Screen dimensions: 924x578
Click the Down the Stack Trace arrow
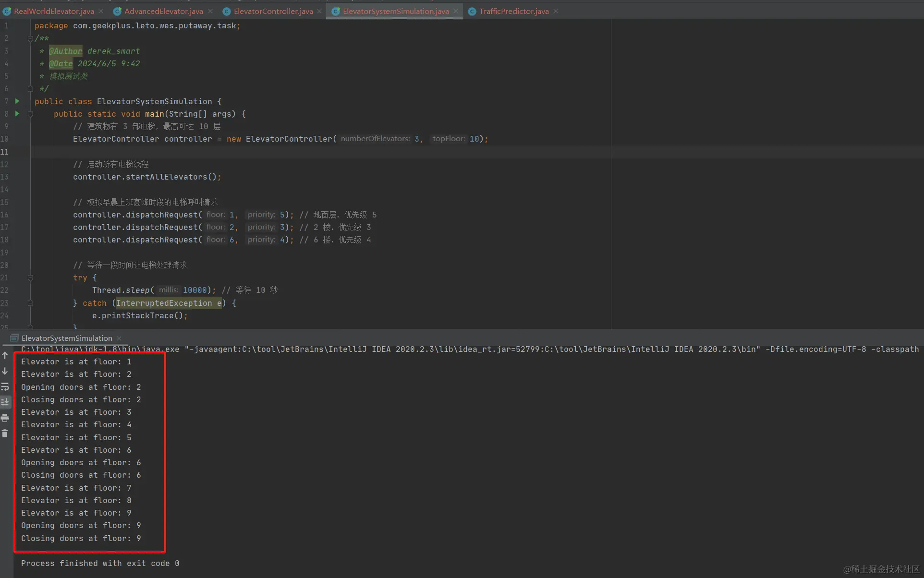point(5,371)
